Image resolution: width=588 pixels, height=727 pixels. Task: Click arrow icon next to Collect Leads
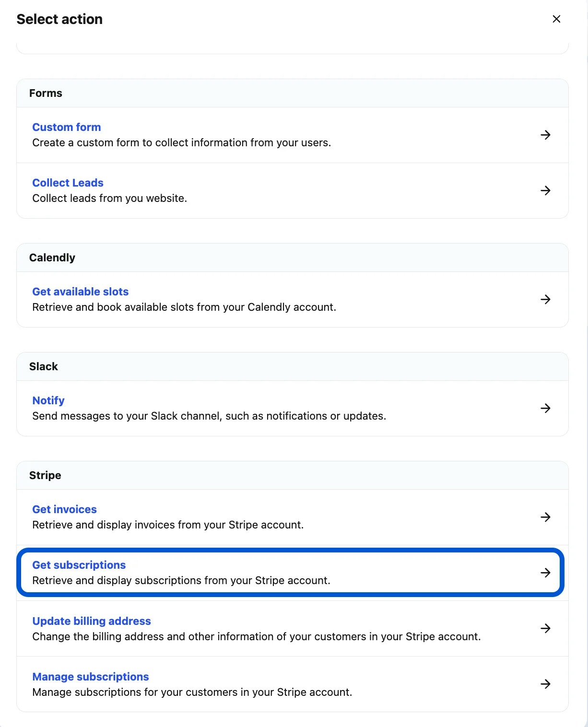545,190
